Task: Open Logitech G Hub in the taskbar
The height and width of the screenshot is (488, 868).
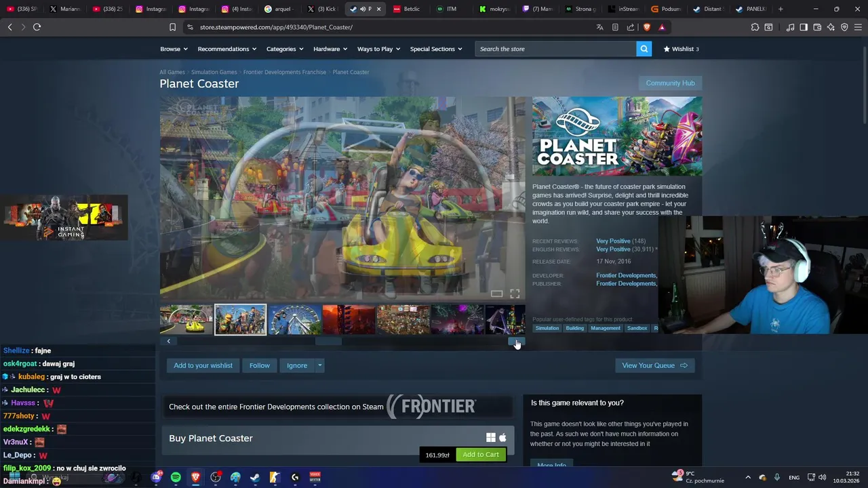Action: click(295, 477)
